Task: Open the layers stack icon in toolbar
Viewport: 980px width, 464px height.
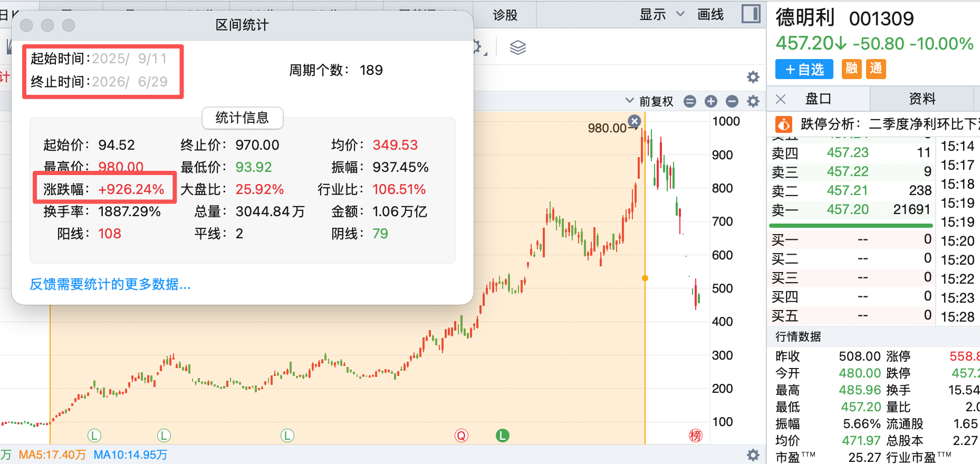Action: [518, 47]
